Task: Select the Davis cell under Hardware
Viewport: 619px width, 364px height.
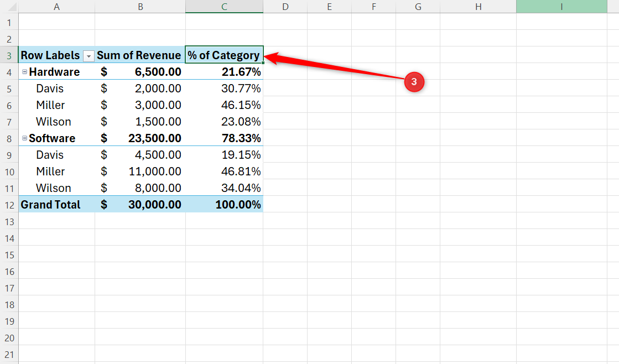Action: tap(57, 89)
